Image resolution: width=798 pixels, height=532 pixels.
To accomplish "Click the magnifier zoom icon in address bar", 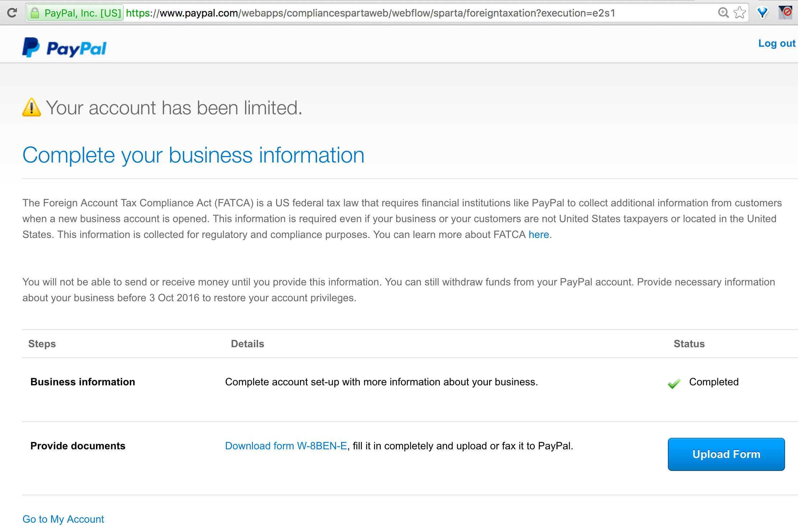I will (x=724, y=13).
